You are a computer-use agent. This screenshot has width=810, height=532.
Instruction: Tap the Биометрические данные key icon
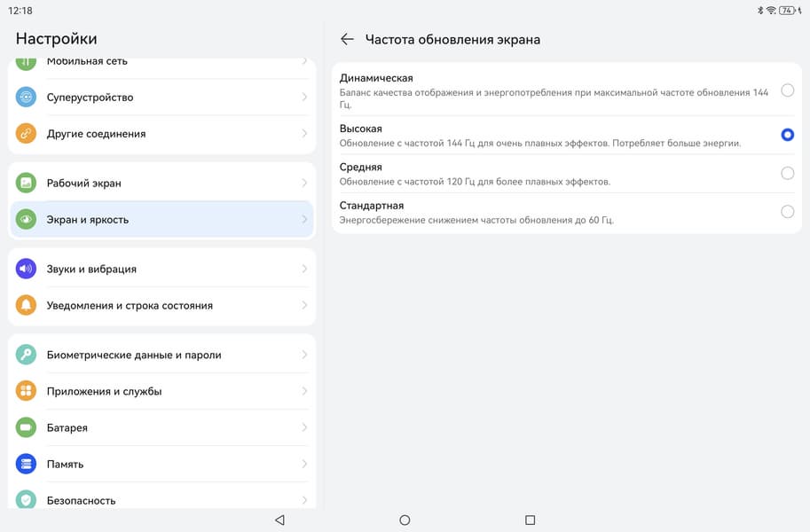pyautogui.click(x=26, y=355)
